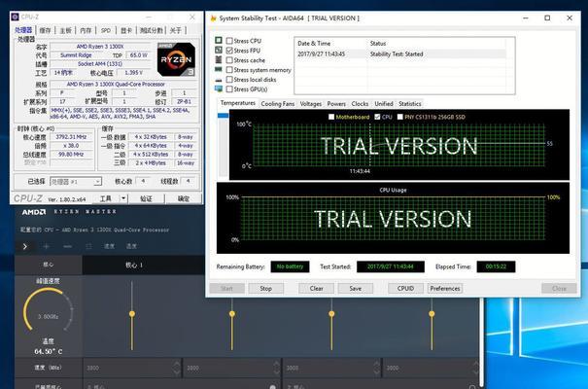Click the disk icon beside Stress local disks
Image resolution: width=588 pixels, height=389 pixels.
pyautogui.click(x=219, y=80)
